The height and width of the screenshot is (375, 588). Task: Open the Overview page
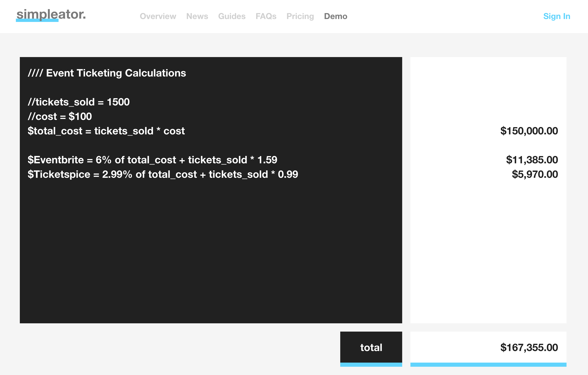click(x=158, y=16)
